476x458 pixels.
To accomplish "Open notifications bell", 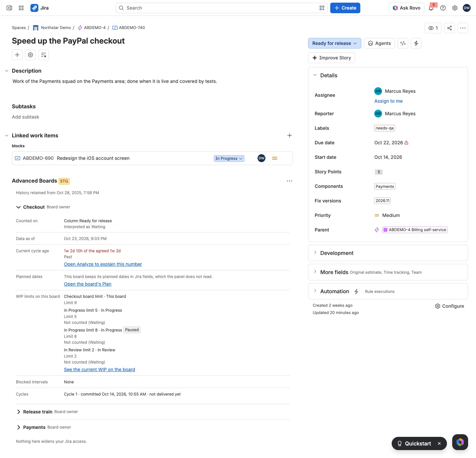I will click(x=431, y=8).
